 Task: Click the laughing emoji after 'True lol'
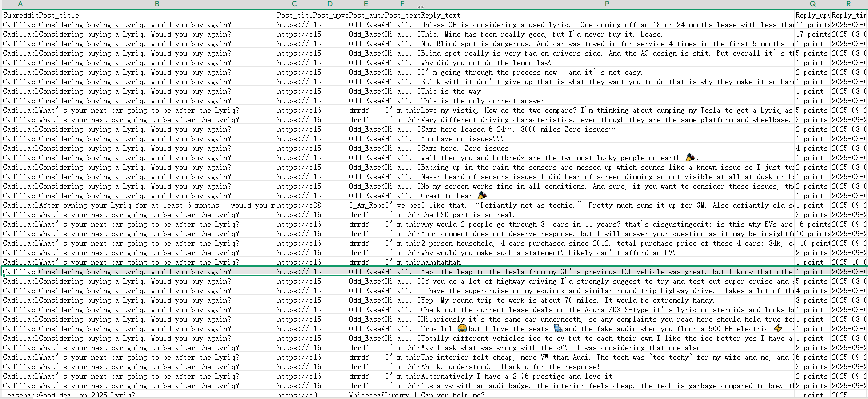[x=462, y=329]
